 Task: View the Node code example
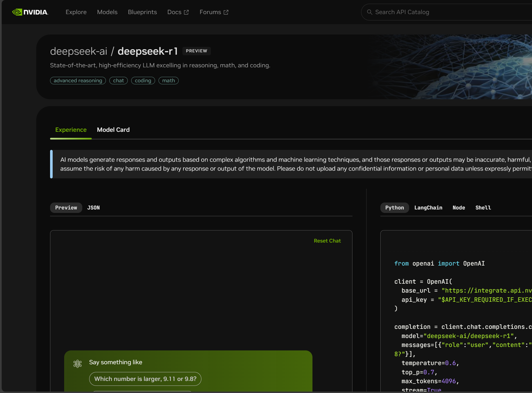point(458,207)
